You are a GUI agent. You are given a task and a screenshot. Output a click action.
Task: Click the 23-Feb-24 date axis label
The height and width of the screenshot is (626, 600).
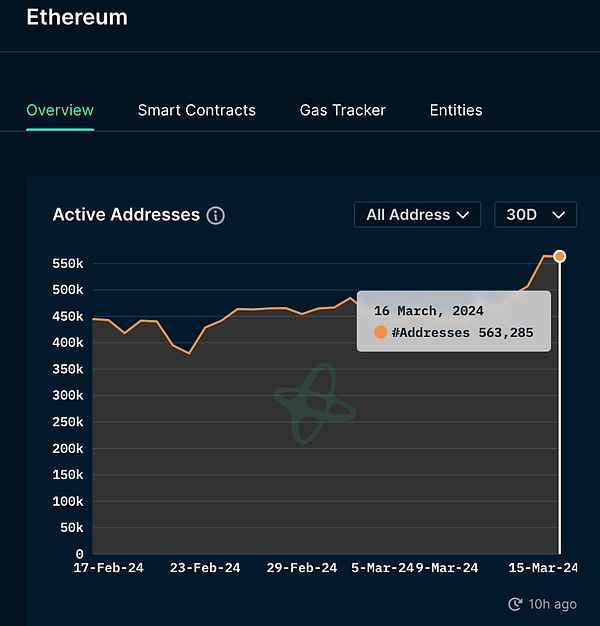(205, 568)
